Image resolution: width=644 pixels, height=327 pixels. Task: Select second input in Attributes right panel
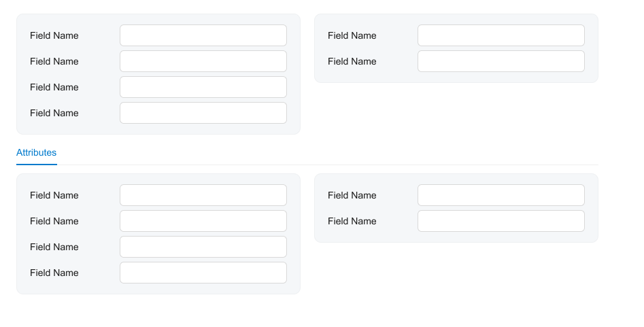pyautogui.click(x=501, y=221)
